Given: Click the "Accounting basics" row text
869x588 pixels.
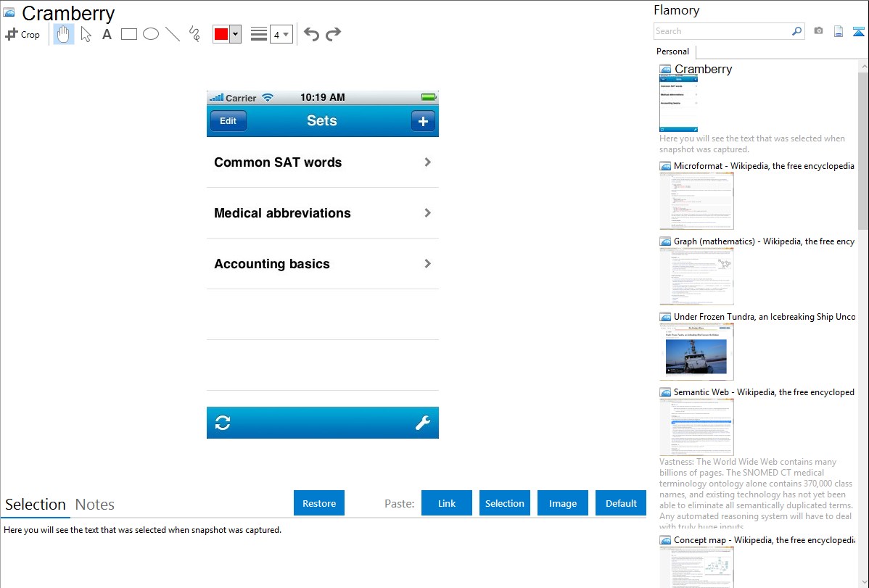Looking at the screenshot, I should click(x=271, y=264).
